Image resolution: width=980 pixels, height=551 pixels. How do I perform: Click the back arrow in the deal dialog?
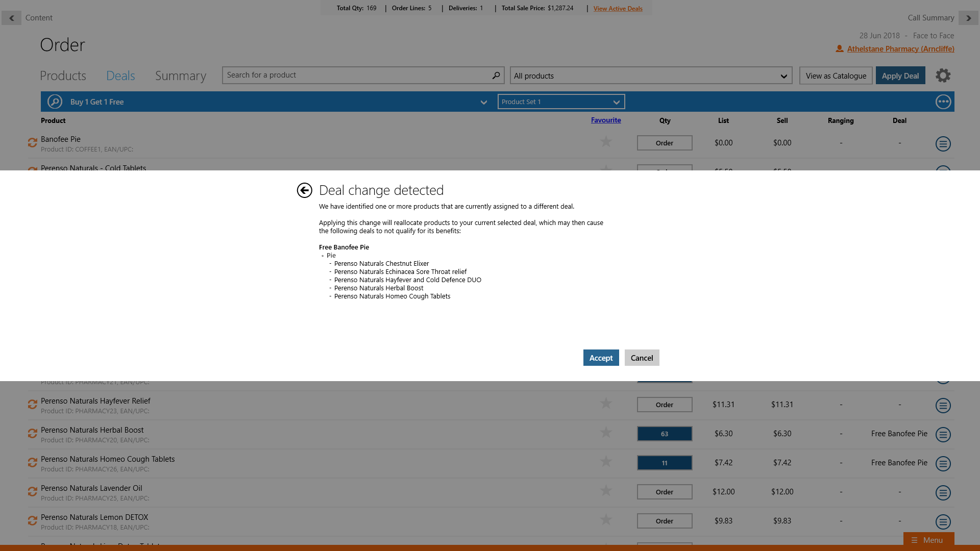click(x=304, y=190)
